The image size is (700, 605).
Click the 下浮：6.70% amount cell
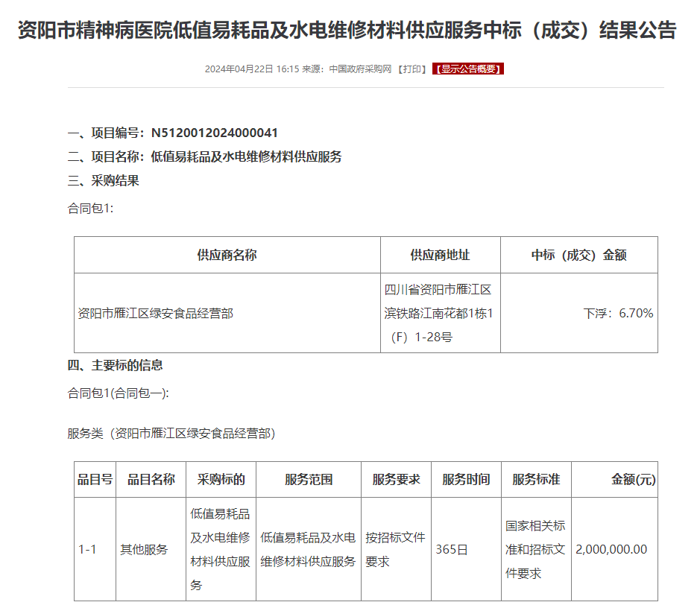[x=579, y=313]
